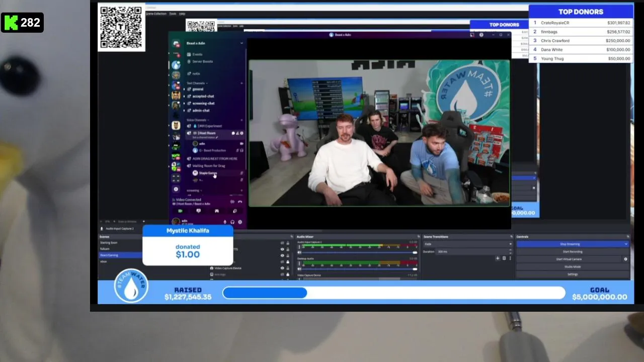Click Studio Mode button
This screenshot has height=362, width=644.
tap(573, 267)
